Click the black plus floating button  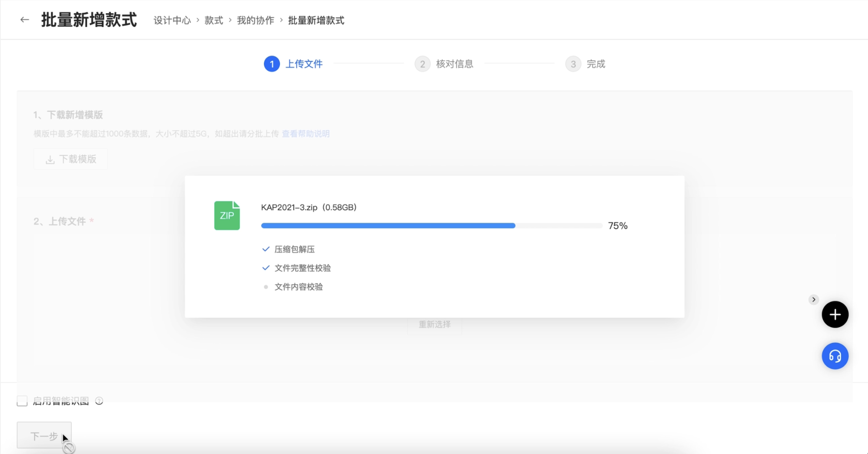click(x=835, y=314)
